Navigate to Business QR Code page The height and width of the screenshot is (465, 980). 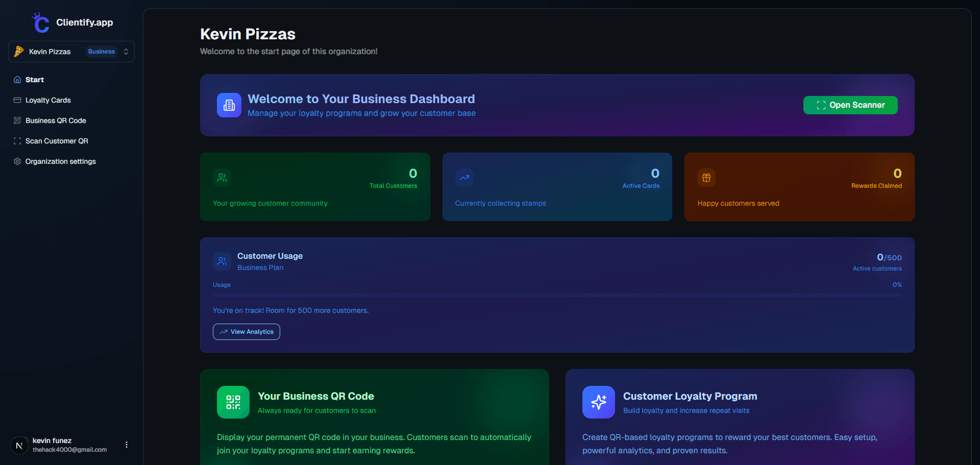(56, 120)
